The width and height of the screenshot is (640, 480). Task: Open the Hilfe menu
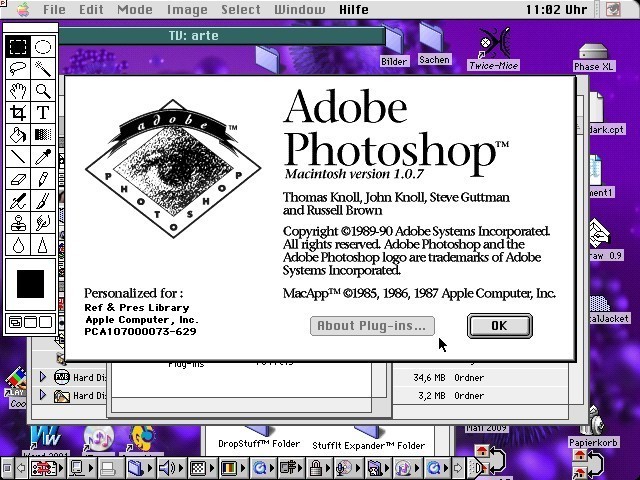click(353, 9)
